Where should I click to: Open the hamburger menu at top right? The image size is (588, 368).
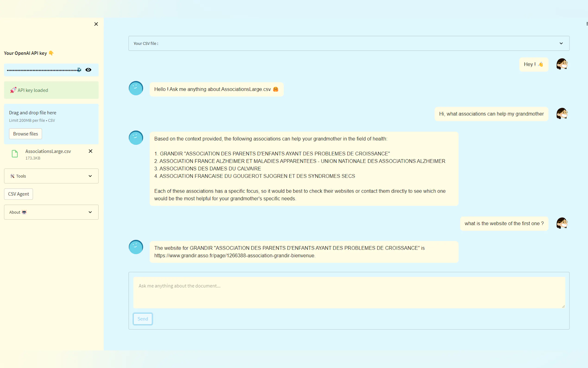coord(587,24)
